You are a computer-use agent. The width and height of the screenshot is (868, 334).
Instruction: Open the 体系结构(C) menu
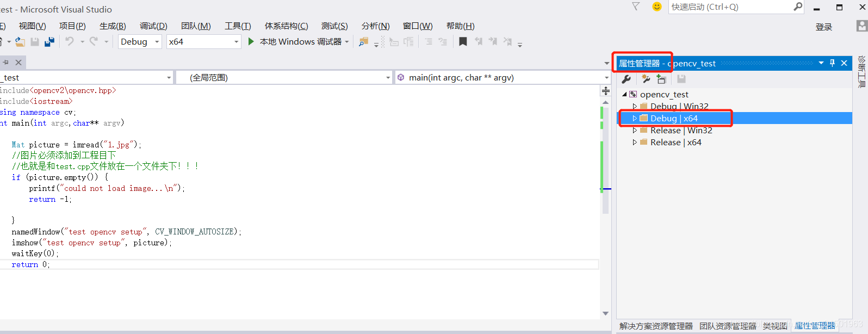click(x=286, y=26)
